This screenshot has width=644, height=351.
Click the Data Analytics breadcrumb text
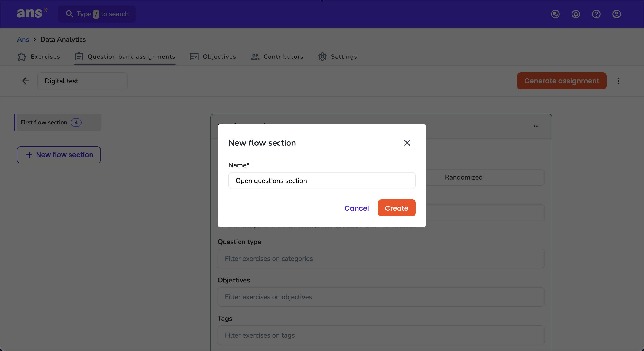(x=63, y=39)
